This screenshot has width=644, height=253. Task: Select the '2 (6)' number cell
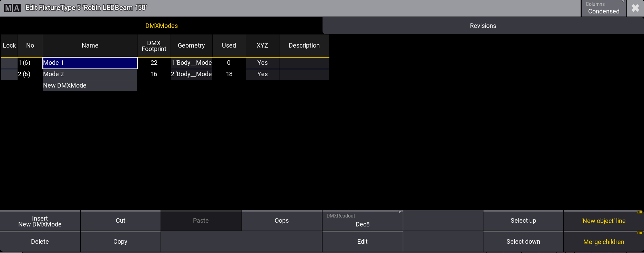(x=30, y=74)
